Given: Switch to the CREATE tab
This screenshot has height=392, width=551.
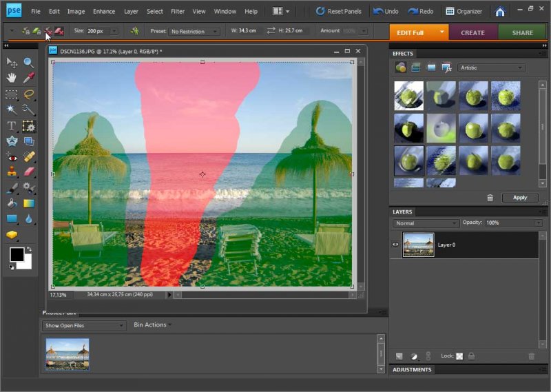Looking at the screenshot, I should [472, 32].
